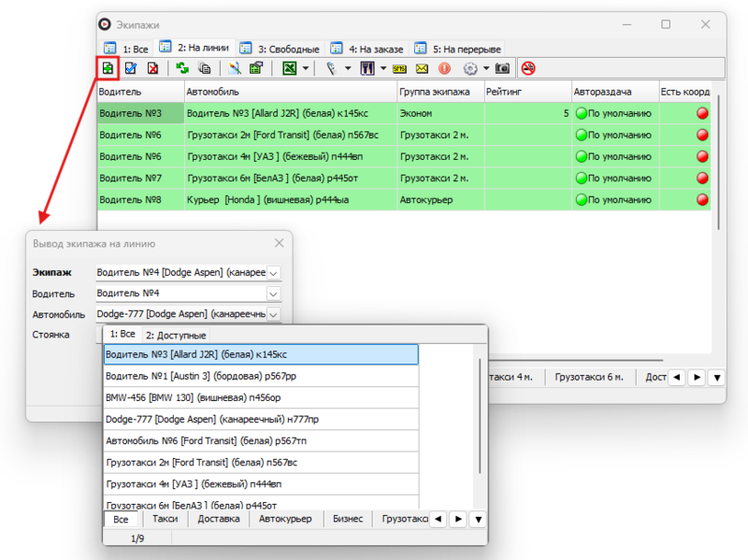This screenshot has width=748, height=560.
Task: Click the right arrow in dropdown filter tabs
Action: (458, 519)
